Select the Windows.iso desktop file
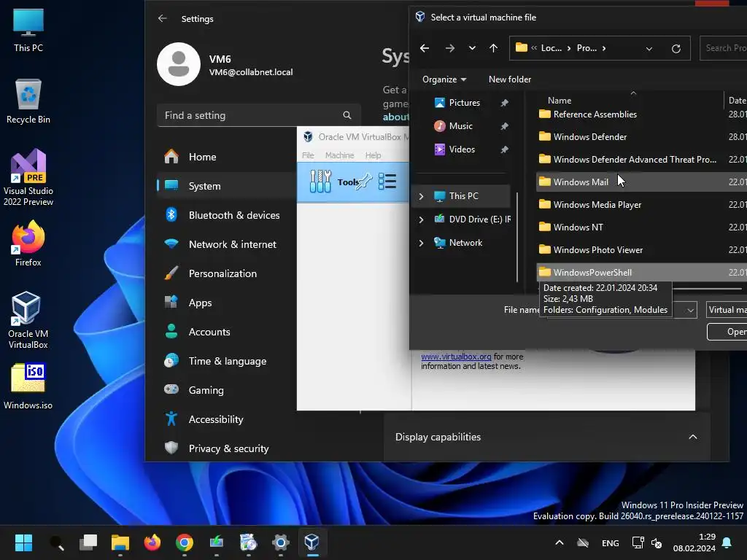 pos(28,386)
